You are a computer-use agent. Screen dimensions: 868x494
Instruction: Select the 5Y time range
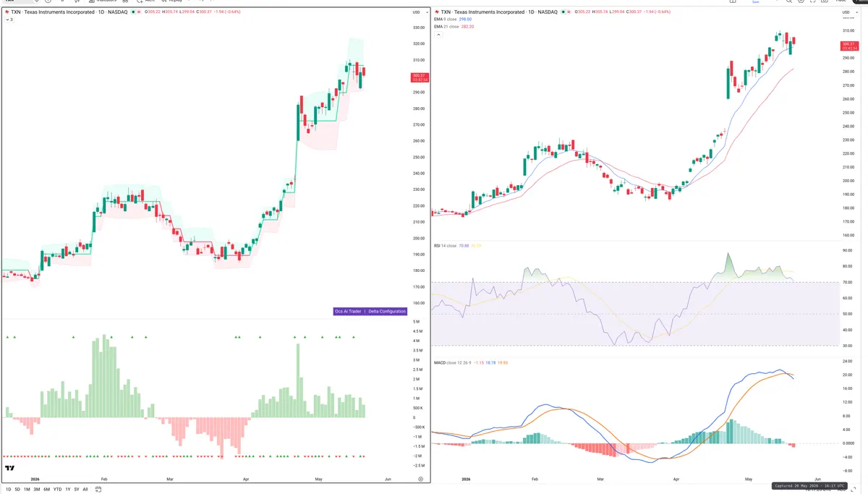77,490
